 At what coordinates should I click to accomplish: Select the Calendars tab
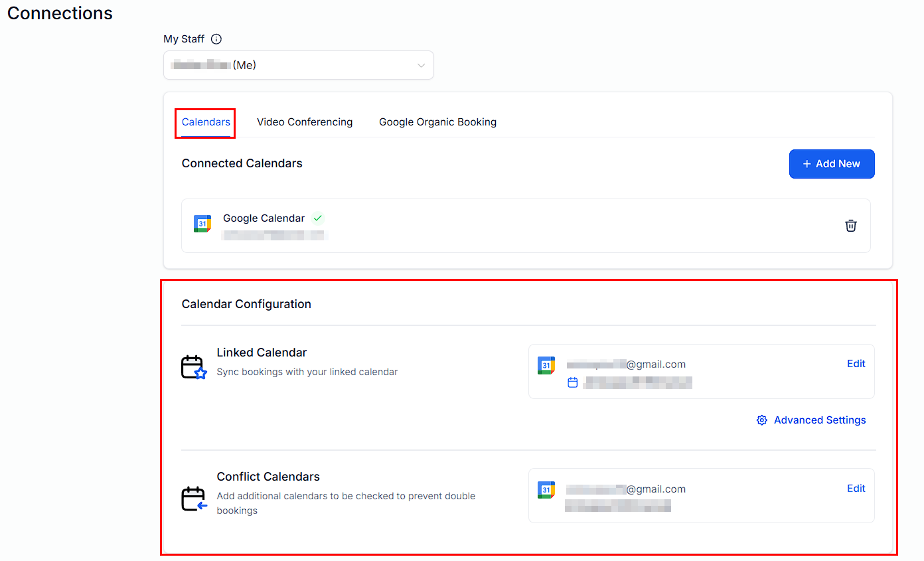pos(205,121)
